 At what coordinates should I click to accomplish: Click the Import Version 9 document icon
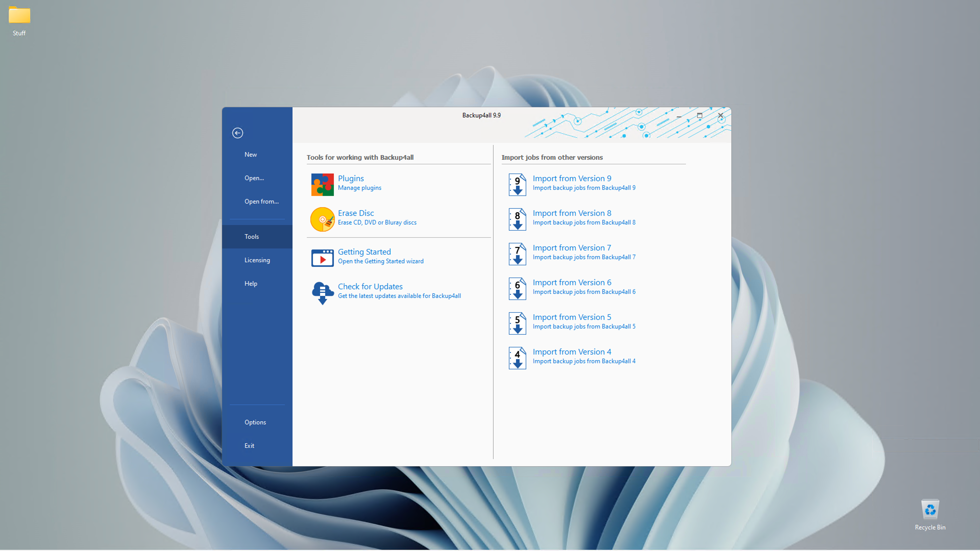point(517,184)
